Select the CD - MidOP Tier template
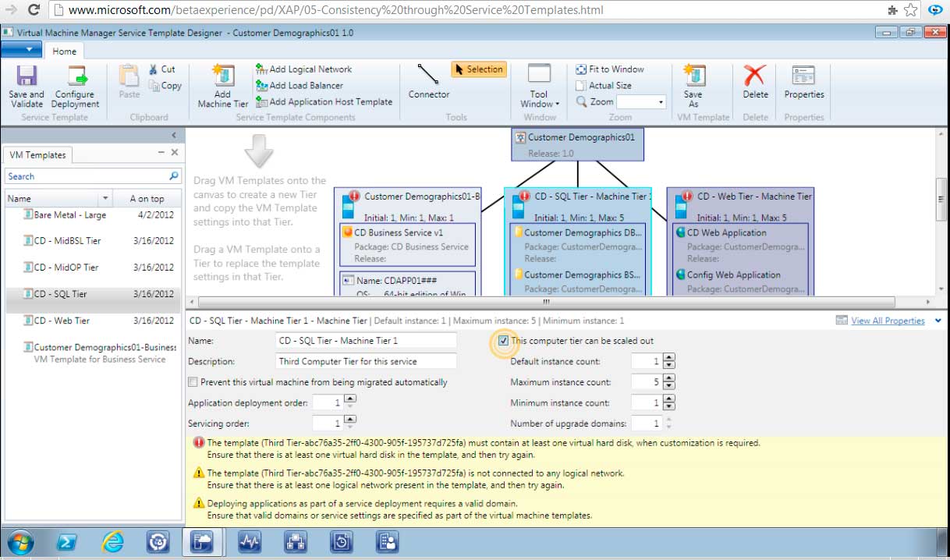The width and height of the screenshot is (950, 560). coord(93,268)
